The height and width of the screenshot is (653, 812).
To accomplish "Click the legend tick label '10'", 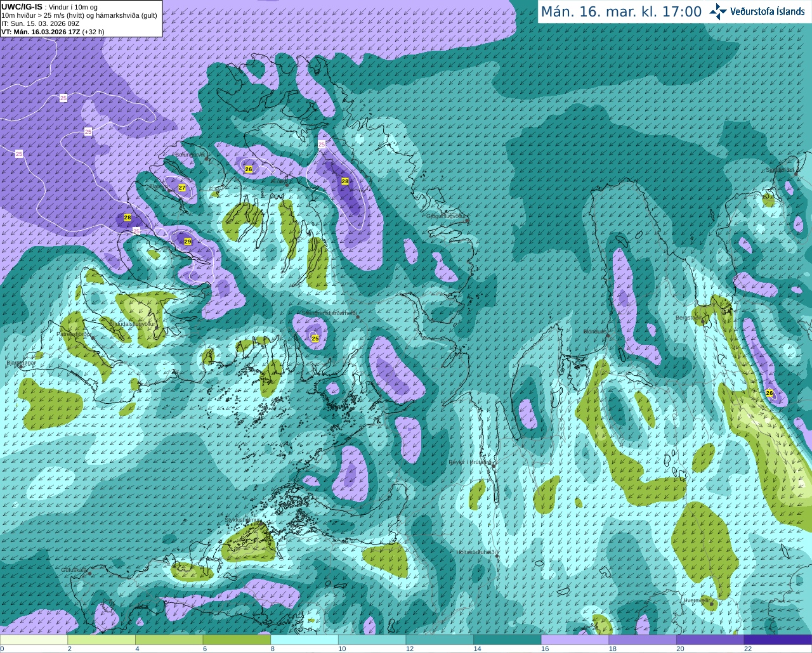I will (x=342, y=649).
